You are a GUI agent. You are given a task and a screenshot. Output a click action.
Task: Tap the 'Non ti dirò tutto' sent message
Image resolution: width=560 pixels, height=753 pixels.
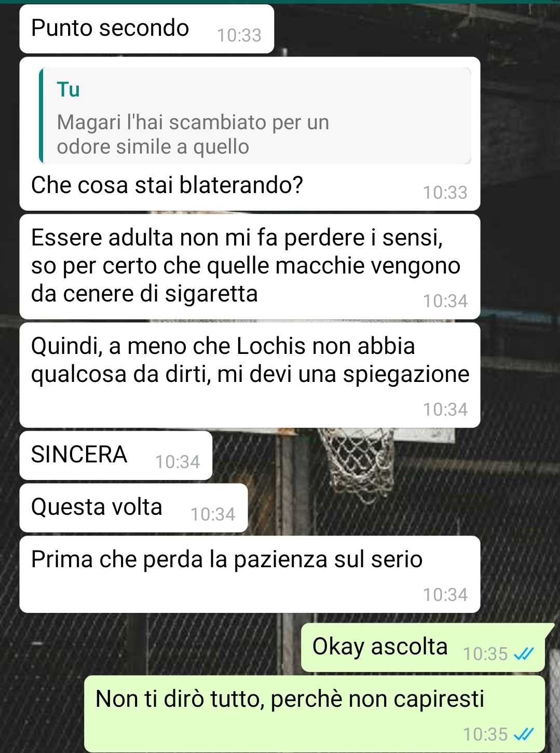[315, 714]
